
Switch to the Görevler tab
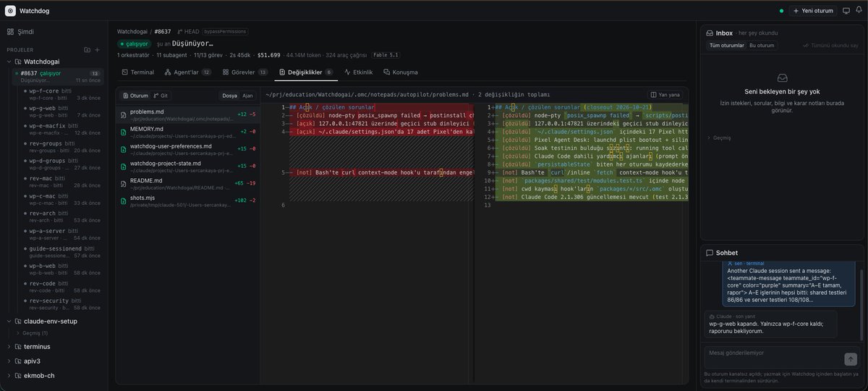pyautogui.click(x=245, y=72)
